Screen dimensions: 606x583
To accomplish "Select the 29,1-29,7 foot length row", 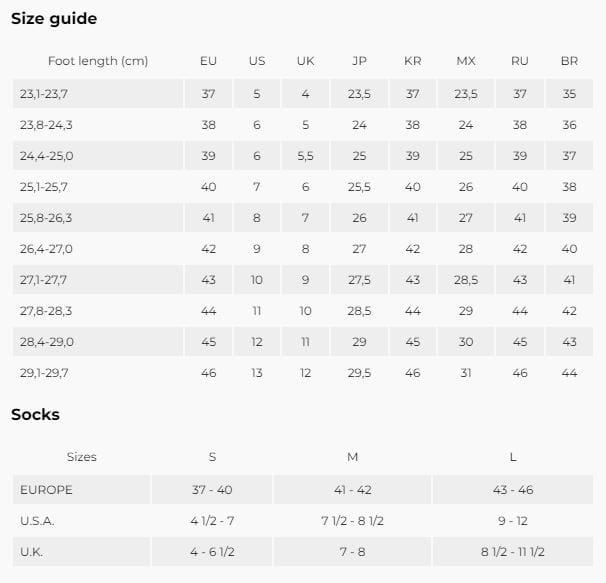I will pyautogui.click(x=44, y=373).
